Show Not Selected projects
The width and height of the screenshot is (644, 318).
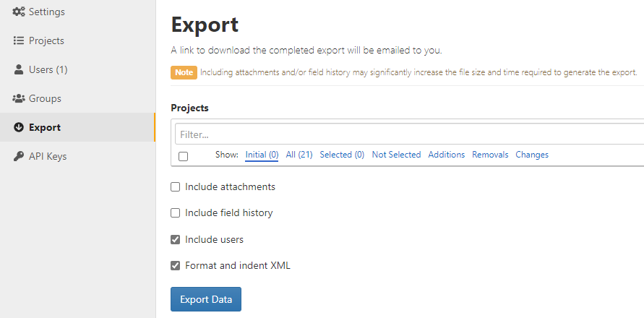[396, 155]
